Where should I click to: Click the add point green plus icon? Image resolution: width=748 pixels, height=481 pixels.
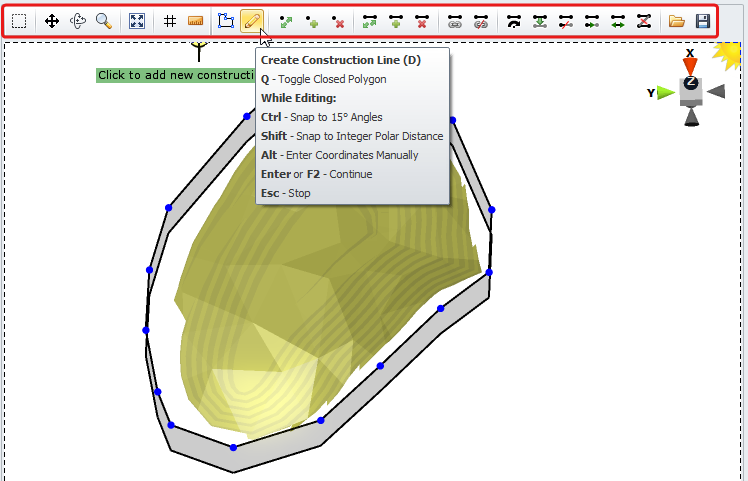[x=312, y=21]
